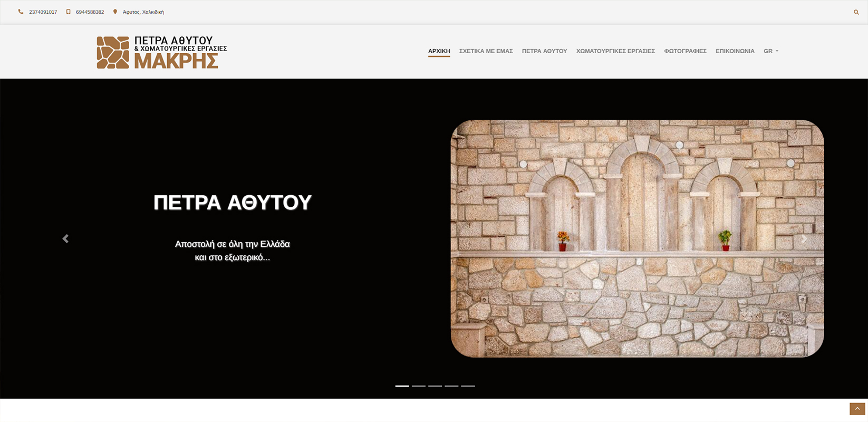Screen dimensions: 868x422
Task: Jump to the fifth carousel slide indicator
Action: click(x=468, y=386)
